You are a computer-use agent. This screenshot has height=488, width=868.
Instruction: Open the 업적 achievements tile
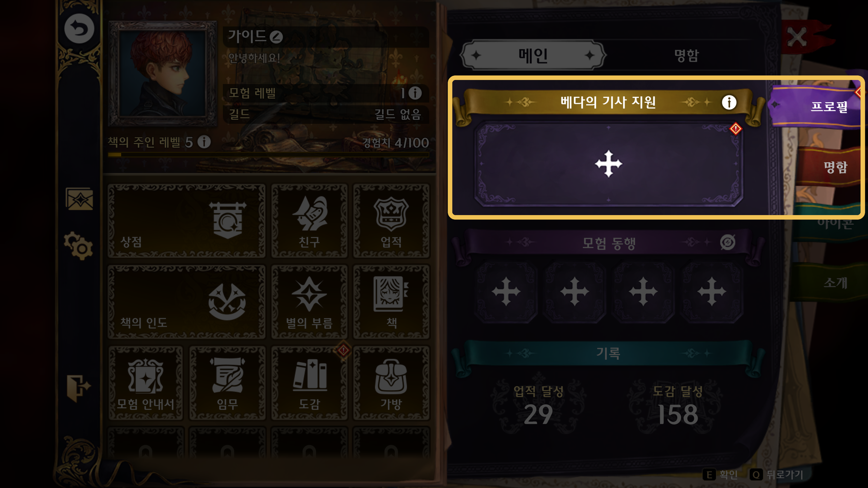391,221
